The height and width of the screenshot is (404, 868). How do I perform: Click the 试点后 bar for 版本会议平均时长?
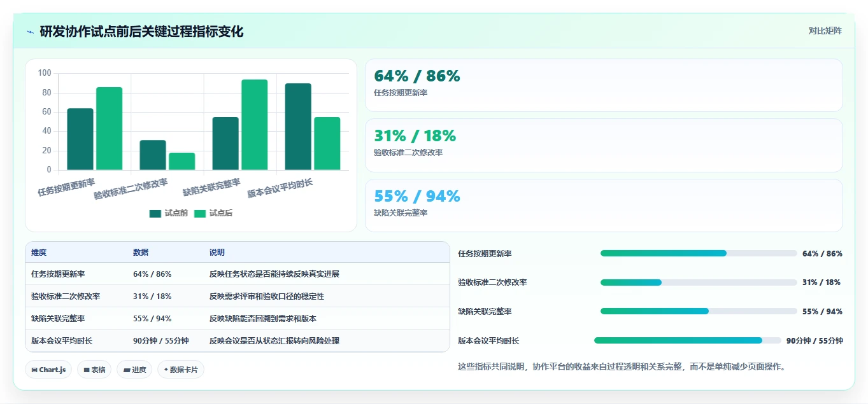point(327,144)
